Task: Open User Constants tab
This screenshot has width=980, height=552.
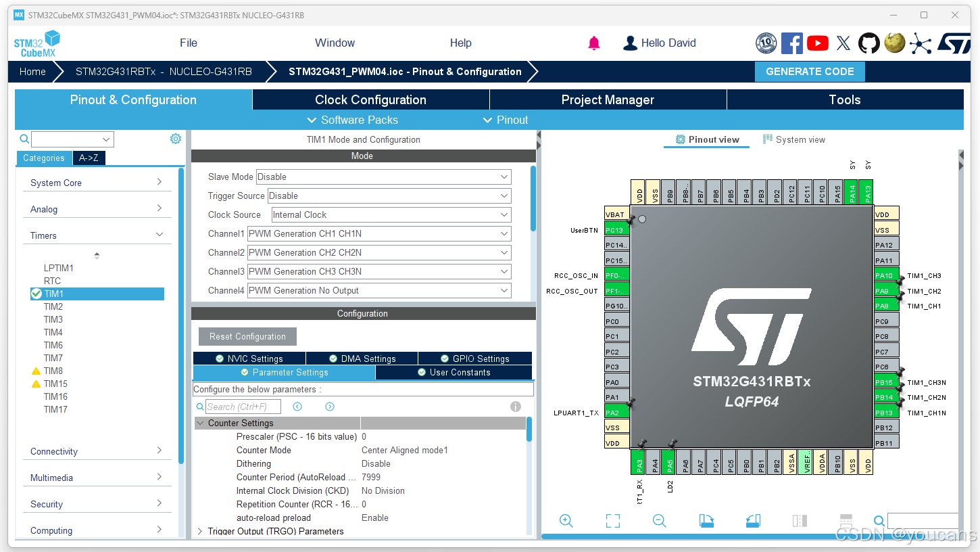Action: (x=454, y=372)
